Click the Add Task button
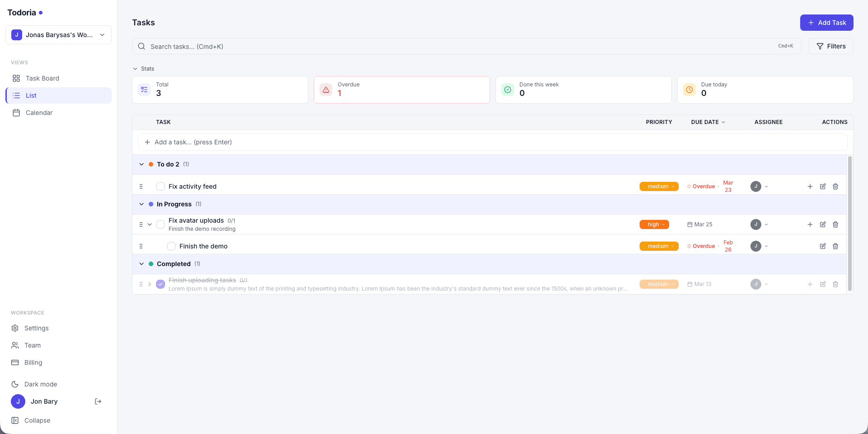This screenshot has height=434, width=868. (826, 22)
